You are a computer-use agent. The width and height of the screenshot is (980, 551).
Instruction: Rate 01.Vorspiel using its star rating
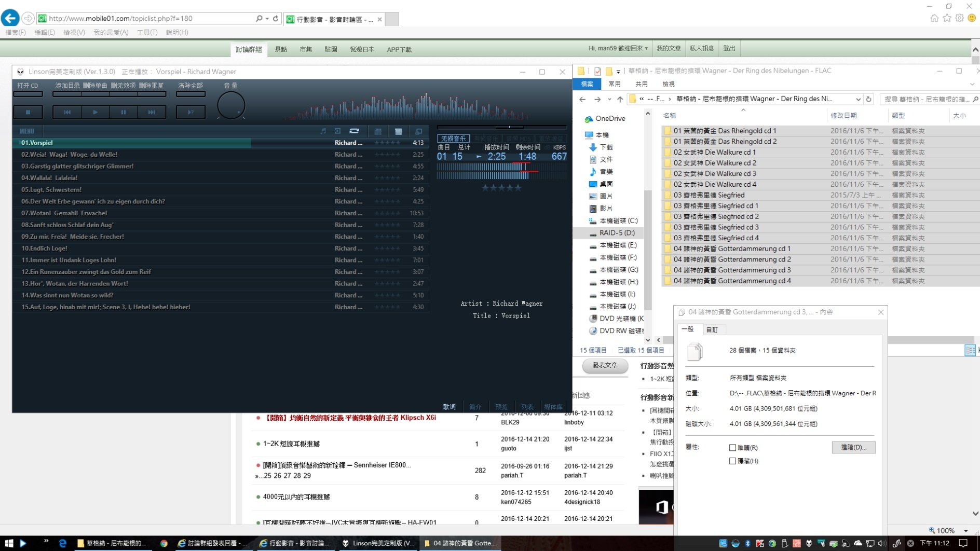tap(387, 143)
